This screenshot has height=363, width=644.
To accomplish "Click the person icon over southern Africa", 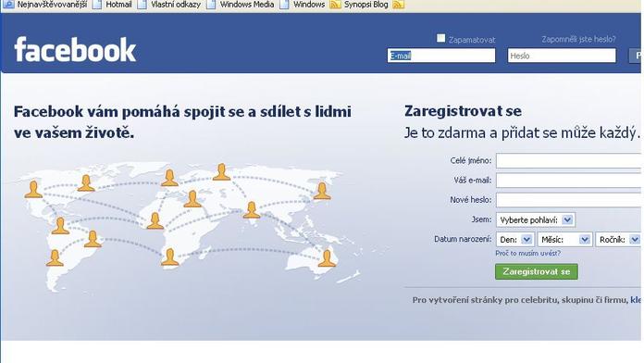I will pyautogui.click(x=169, y=257).
